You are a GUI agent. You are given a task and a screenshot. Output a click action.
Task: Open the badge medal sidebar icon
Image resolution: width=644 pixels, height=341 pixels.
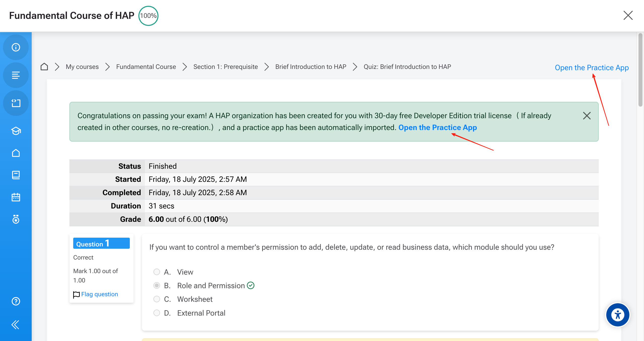pos(16,219)
